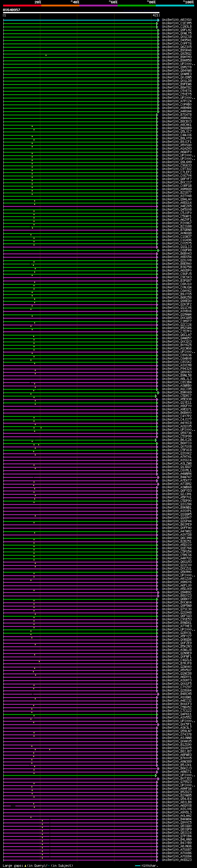Select hit UniRef100_Q6BKY7
197x868 pixels.
[x=177, y=599]
